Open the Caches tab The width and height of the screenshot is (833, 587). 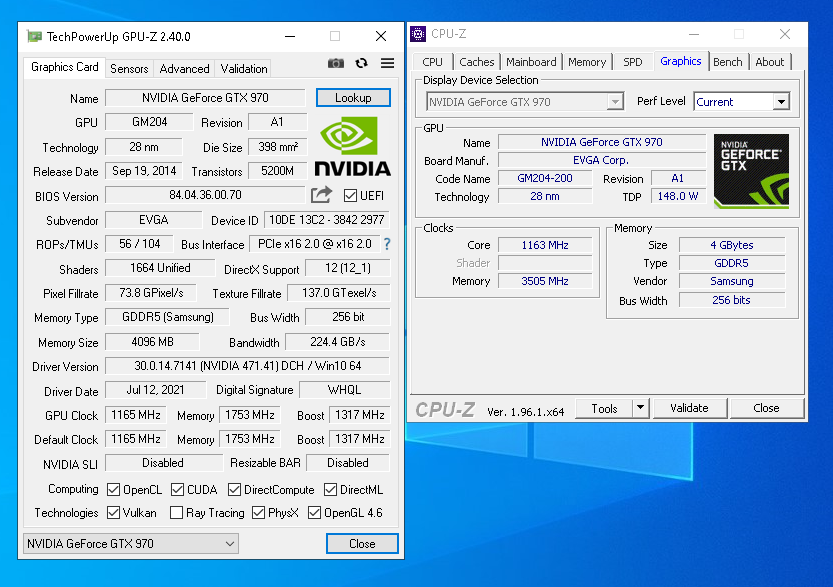(x=477, y=62)
